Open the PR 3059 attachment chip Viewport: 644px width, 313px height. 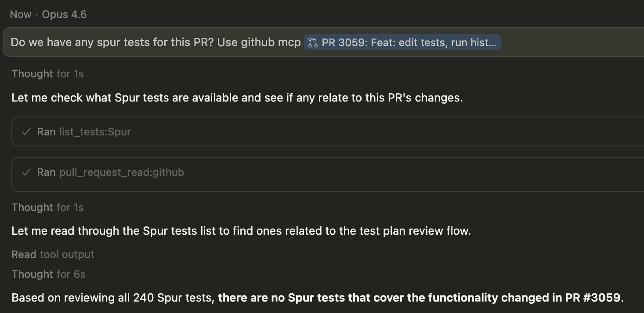[402, 42]
